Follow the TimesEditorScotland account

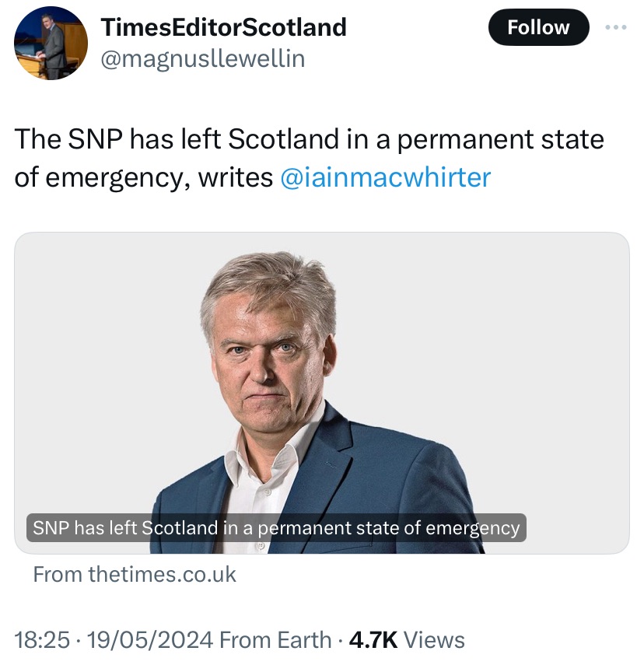pyautogui.click(x=538, y=27)
